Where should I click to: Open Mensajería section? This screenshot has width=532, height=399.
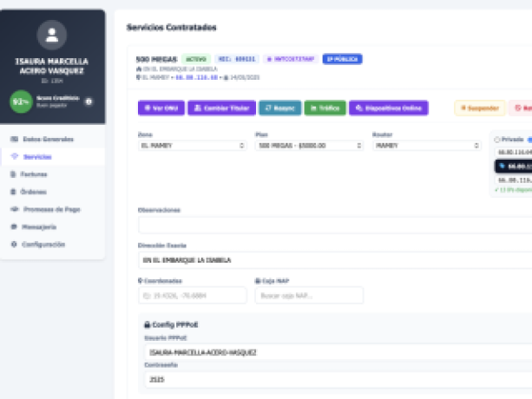pyautogui.click(x=53, y=226)
